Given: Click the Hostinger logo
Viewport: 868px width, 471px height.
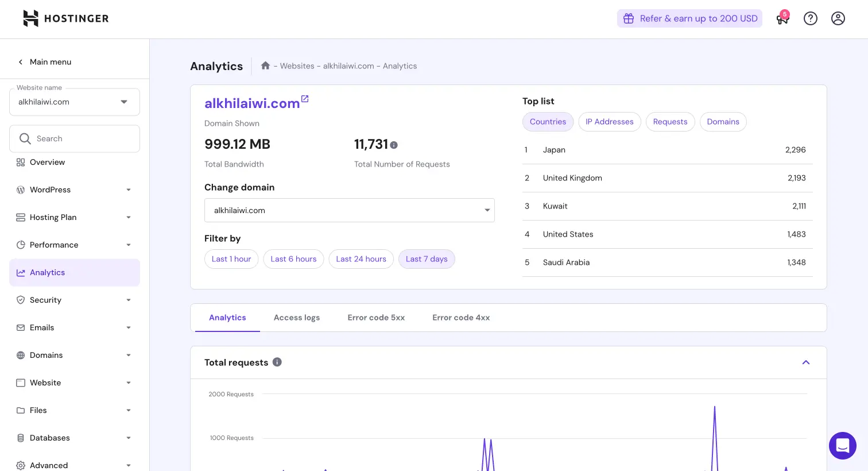Looking at the screenshot, I should click(65, 18).
